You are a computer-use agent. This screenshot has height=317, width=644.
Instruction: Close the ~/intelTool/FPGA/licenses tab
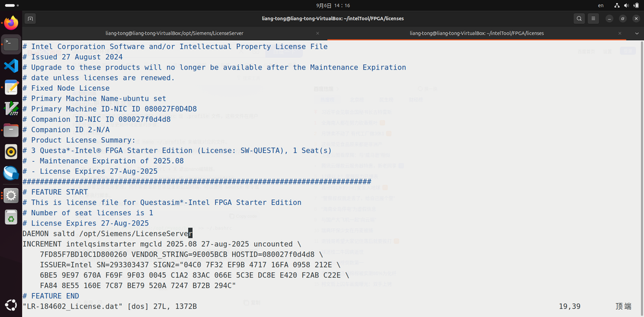[620, 34]
